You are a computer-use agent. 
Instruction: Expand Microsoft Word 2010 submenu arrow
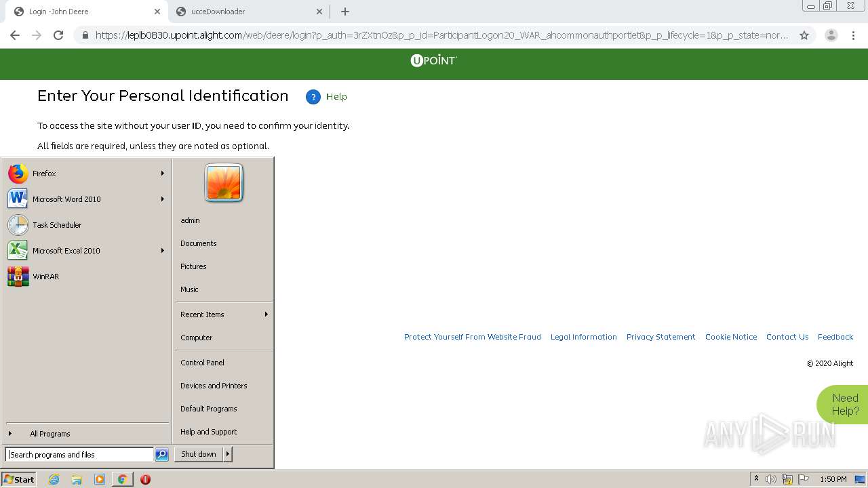coord(163,199)
